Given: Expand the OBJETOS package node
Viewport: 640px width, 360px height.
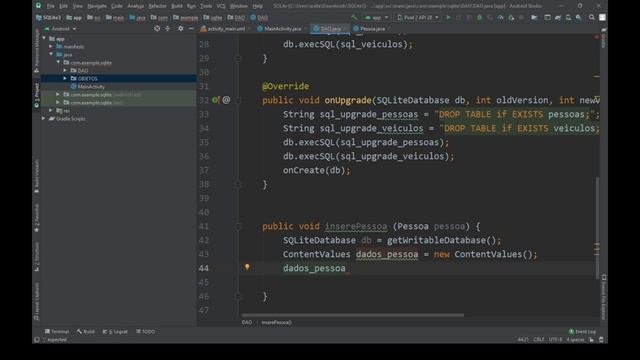Looking at the screenshot, I should click(x=65, y=78).
